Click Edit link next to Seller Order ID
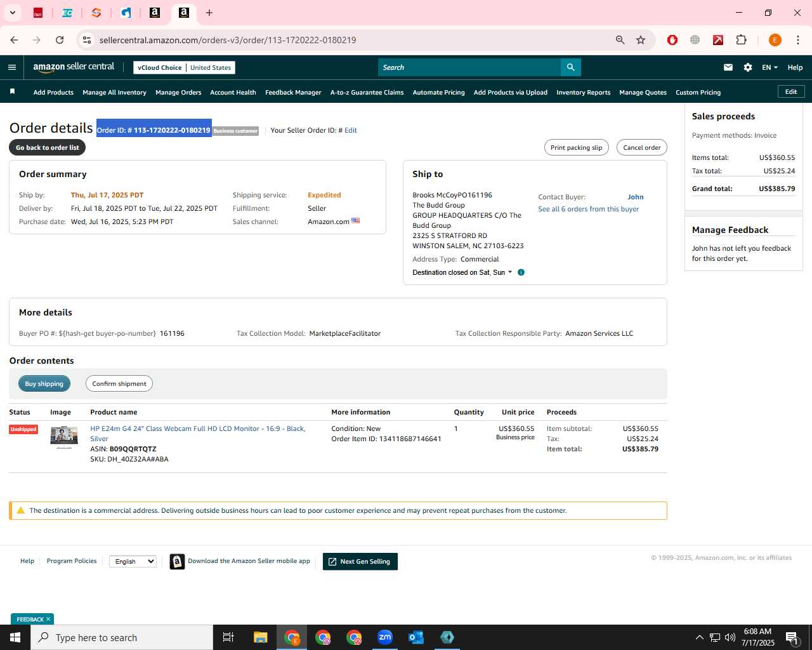The height and width of the screenshot is (650, 812). [351, 130]
